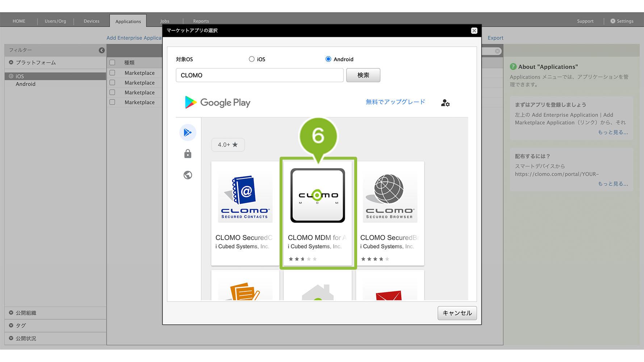644x362 pixels.
Task: Click the globe web apps icon
Action: point(188,175)
